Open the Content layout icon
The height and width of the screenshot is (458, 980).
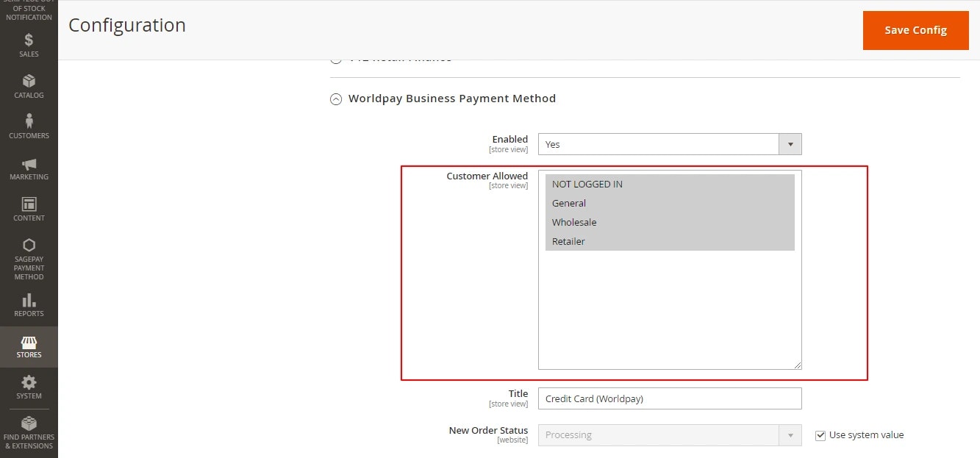click(x=29, y=204)
